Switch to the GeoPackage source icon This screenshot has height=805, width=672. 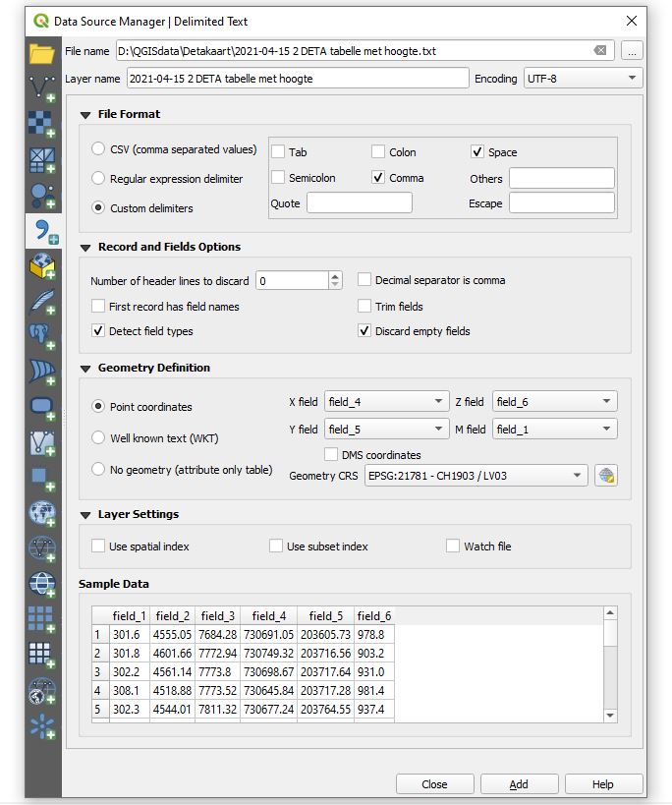(x=42, y=266)
